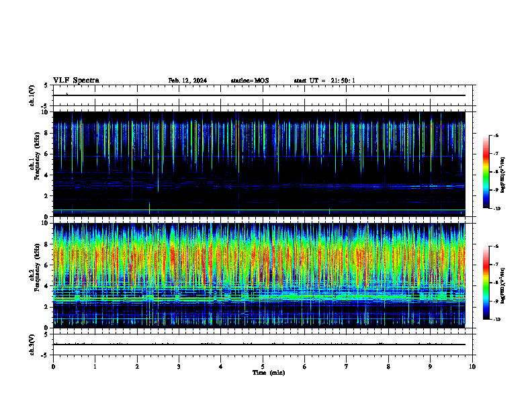Click the "ch.3(V)" waveform axis label
Screen dimensions: 532x411
tap(32, 345)
